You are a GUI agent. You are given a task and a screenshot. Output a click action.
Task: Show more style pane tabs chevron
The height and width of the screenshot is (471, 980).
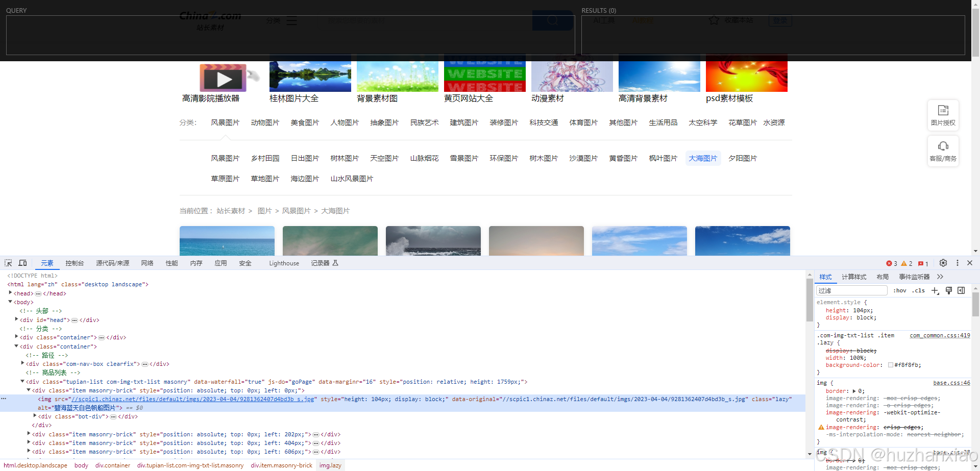[x=940, y=277]
